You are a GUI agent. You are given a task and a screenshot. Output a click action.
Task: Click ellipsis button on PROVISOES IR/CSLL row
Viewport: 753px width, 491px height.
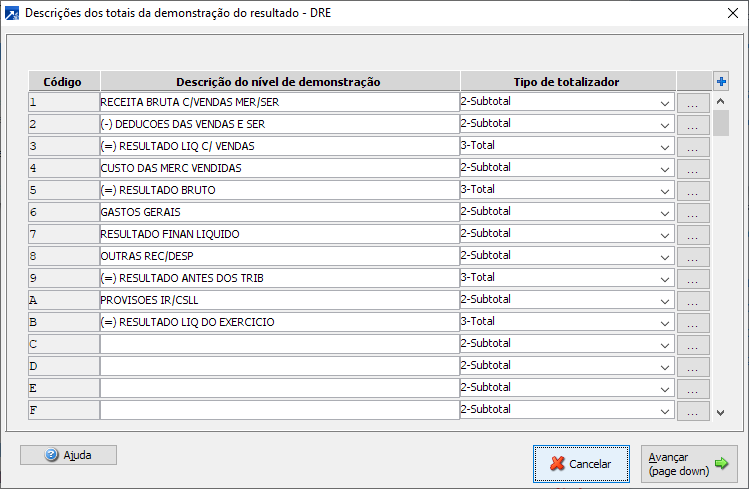[692, 300]
